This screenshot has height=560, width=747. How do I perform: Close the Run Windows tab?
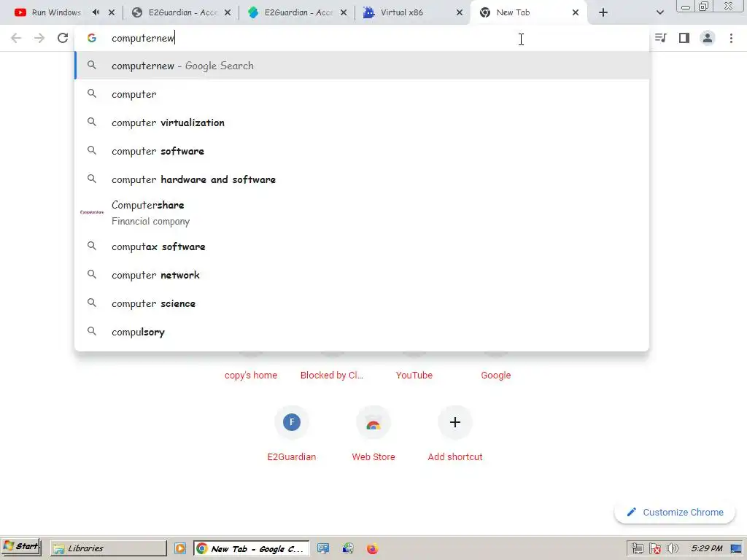pyautogui.click(x=112, y=12)
